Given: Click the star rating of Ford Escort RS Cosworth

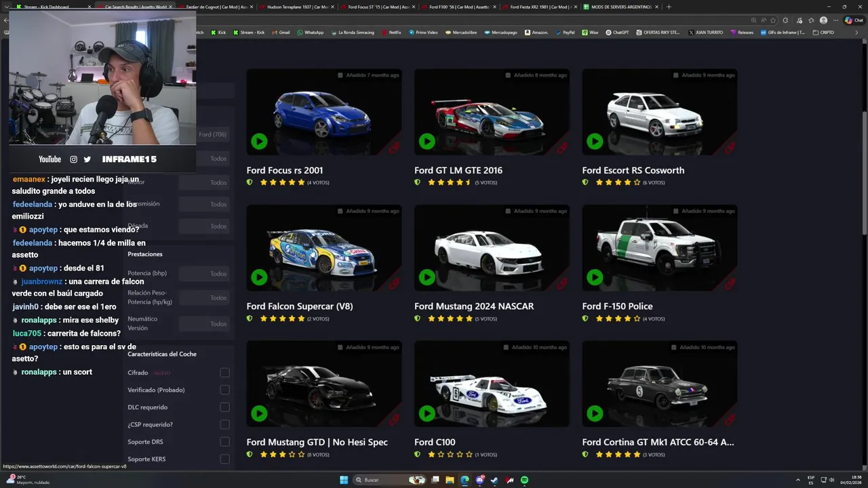Looking at the screenshot, I should tap(618, 182).
